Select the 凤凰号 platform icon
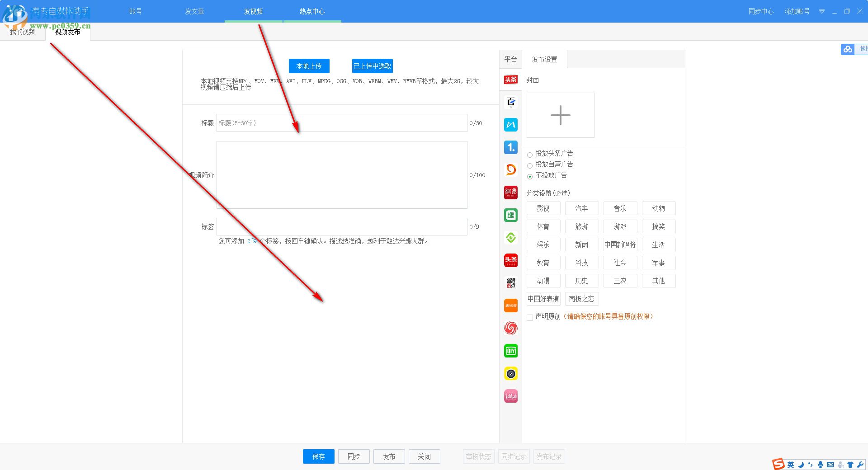This screenshot has width=868, height=470. [510, 328]
